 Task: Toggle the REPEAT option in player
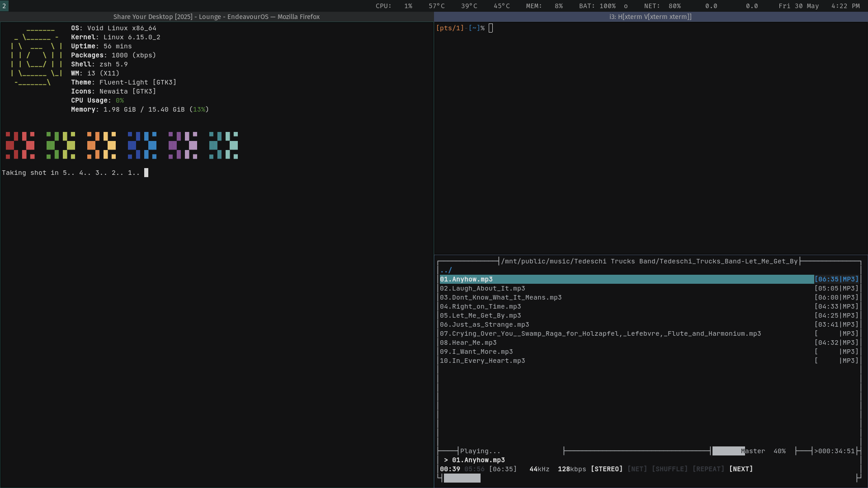click(708, 469)
